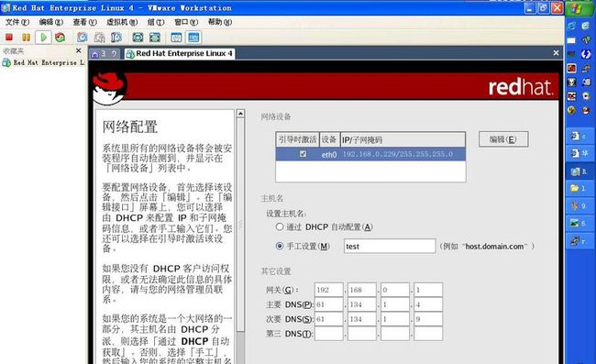Open the 窗口 menu
Viewport: 596px width, 364px height.
(x=186, y=22)
